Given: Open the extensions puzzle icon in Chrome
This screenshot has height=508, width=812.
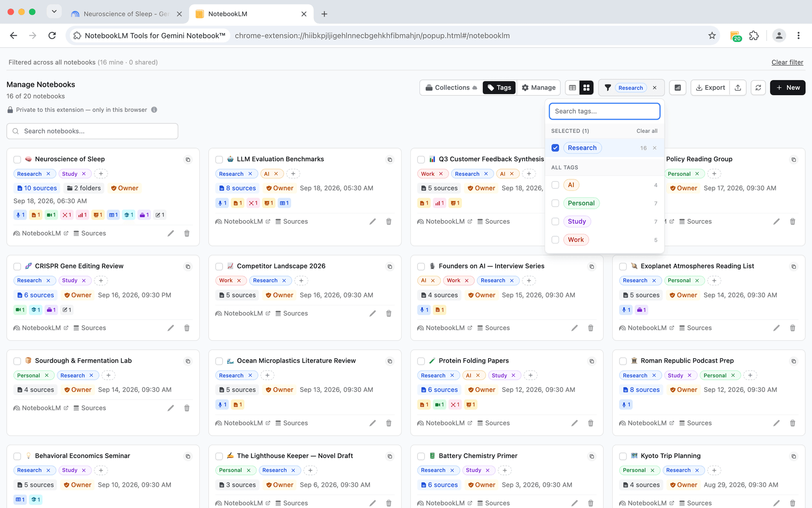Looking at the screenshot, I should (x=754, y=36).
